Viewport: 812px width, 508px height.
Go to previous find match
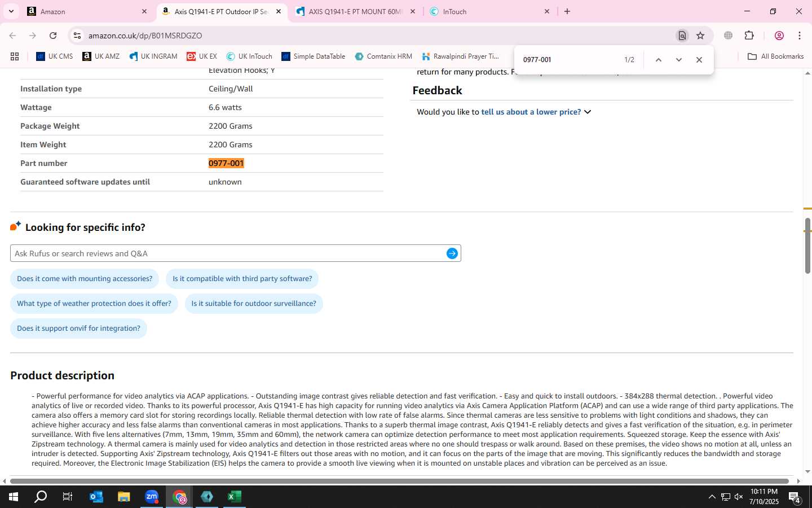tap(658, 60)
